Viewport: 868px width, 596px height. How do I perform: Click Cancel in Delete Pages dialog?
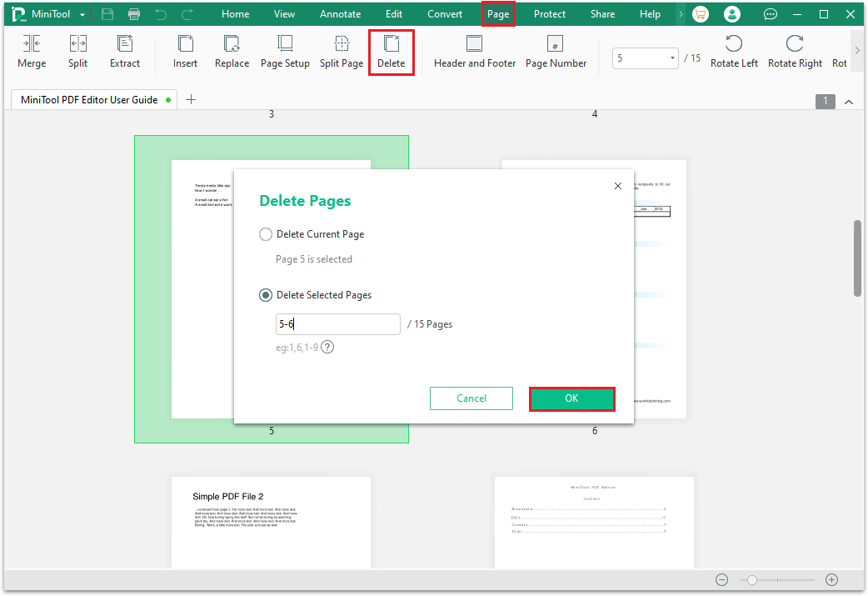[x=471, y=398]
